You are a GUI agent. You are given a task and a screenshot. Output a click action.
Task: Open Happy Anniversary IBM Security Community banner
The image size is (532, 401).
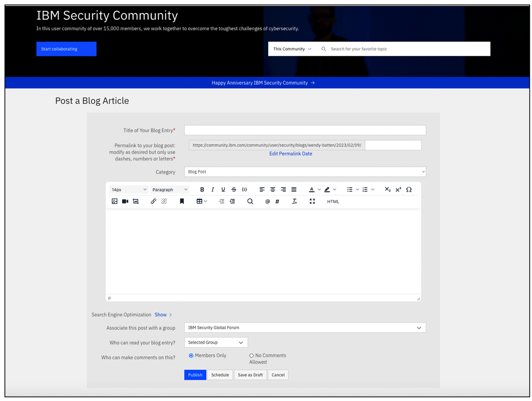point(263,83)
